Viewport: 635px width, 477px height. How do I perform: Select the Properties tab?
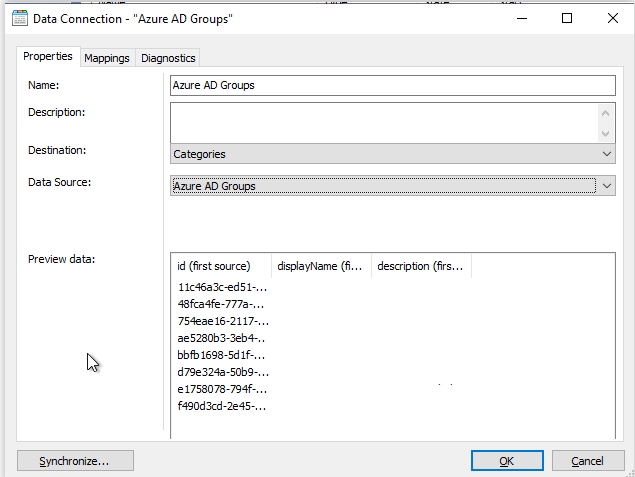click(x=48, y=56)
